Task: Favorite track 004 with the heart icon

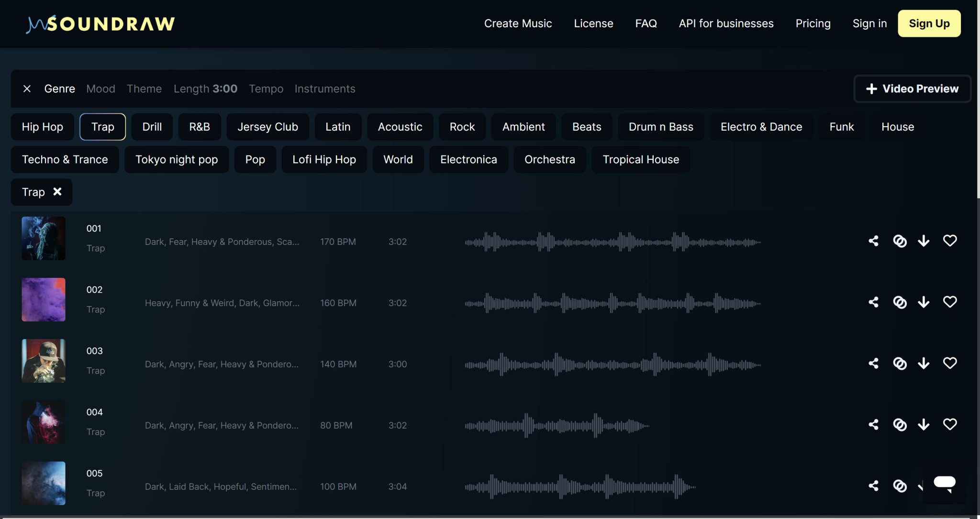Action: [x=950, y=424]
